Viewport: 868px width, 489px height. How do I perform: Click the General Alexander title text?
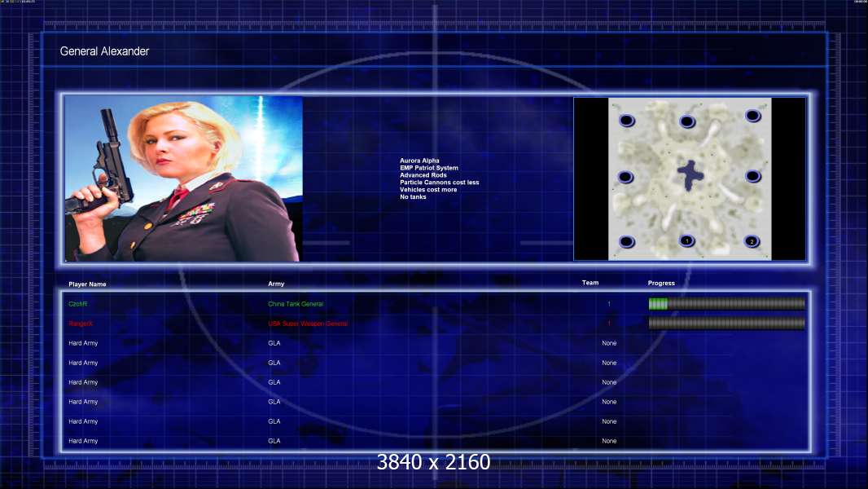click(x=104, y=51)
